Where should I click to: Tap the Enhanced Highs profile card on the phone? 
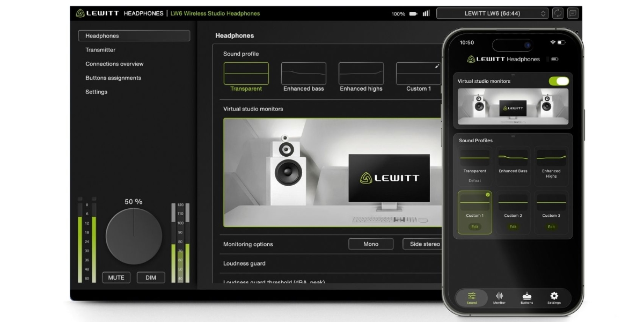pos(551,166)
